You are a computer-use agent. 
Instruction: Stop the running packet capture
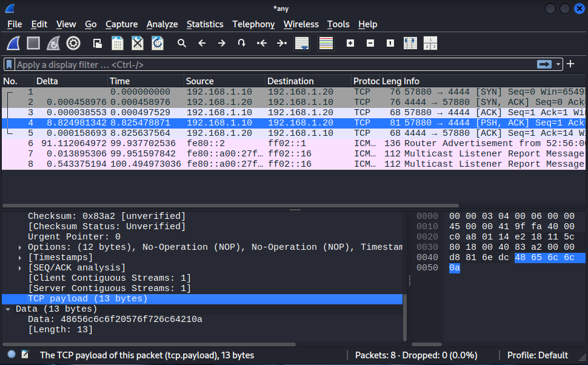33,43
